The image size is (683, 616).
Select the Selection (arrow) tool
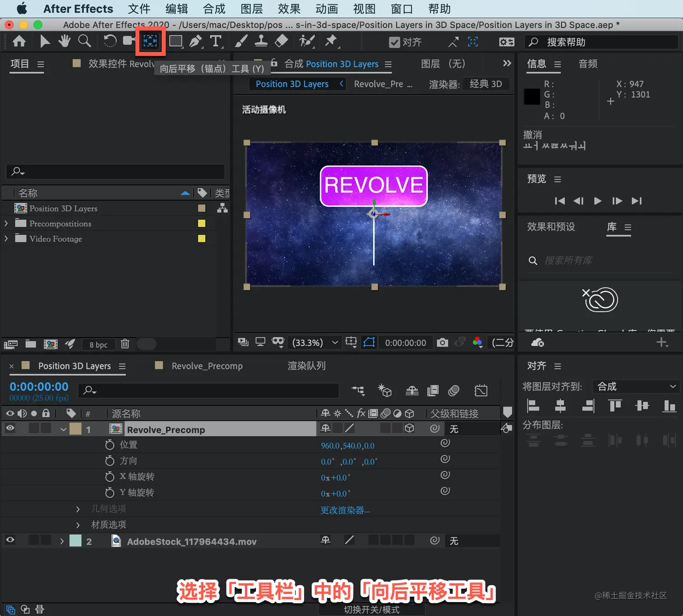[x=44, y=42]
